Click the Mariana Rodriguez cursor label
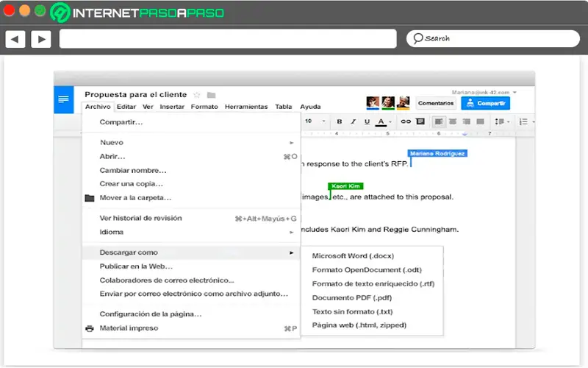The width and height of the screenshot is (588, 368). tap(437, 153)
